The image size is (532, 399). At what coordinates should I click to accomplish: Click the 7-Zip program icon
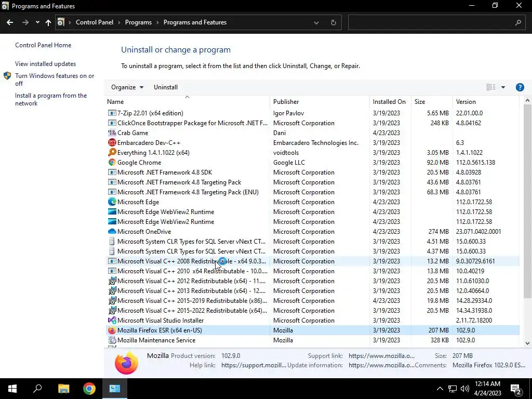(x=112, y=113)
